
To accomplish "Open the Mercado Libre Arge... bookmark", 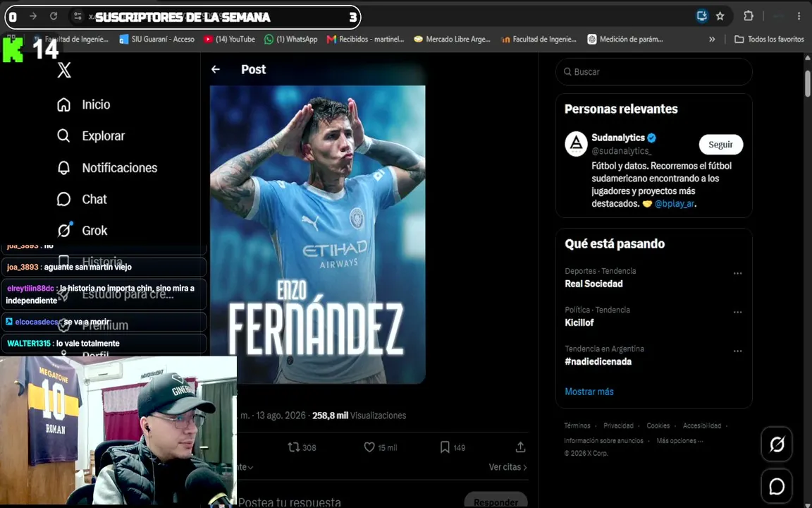I will click(452, 39).
